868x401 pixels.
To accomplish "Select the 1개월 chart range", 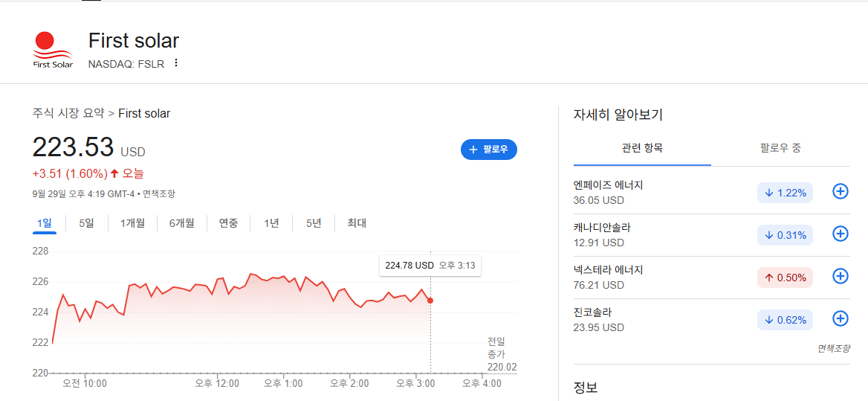I will [x=133, y=223].
